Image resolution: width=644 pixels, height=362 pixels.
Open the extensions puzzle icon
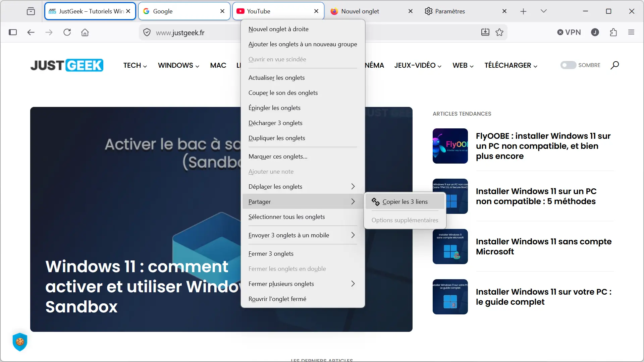tap(613, 32)
